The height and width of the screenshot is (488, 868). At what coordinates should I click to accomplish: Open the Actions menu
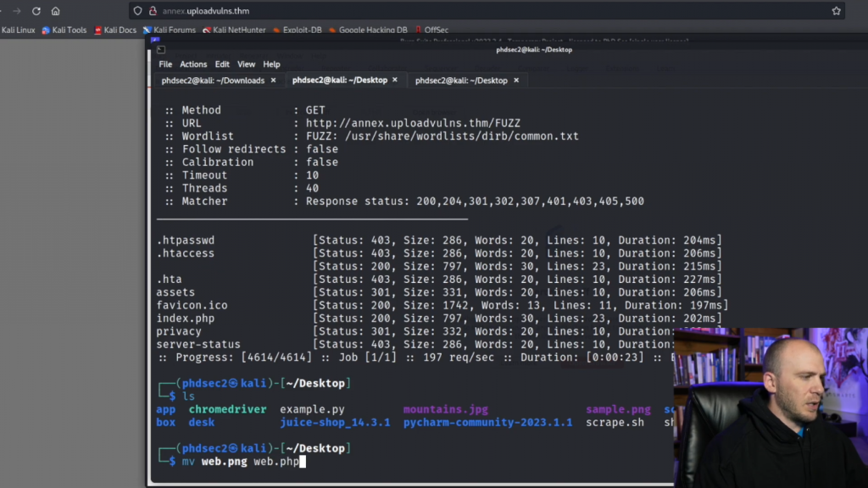[x=193, y=64]
